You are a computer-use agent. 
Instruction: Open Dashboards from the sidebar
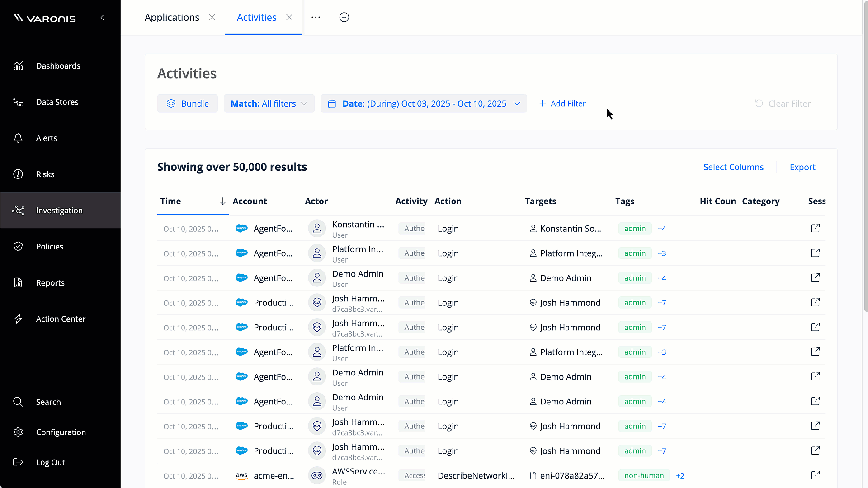(x=58, y=66)
